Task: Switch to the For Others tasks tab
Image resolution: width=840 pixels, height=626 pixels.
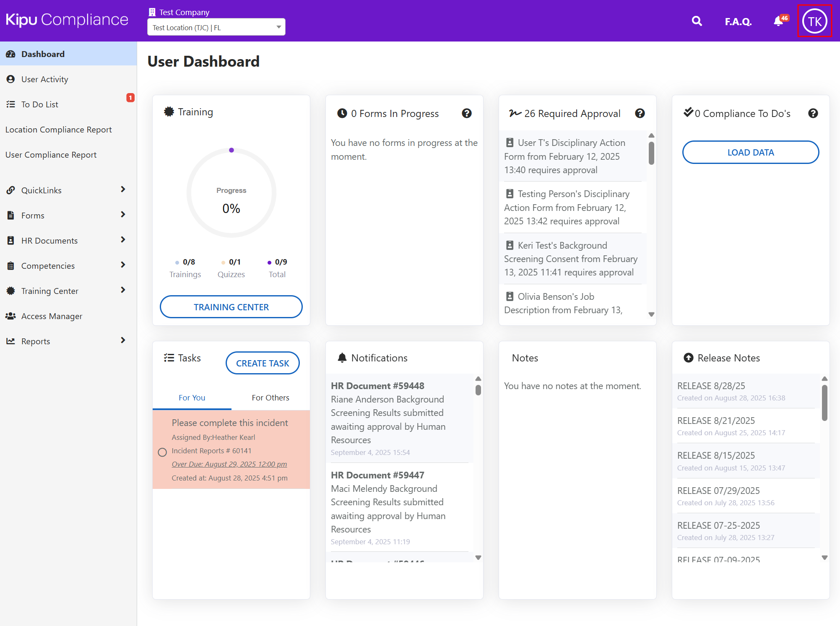Action: point(270,397)
